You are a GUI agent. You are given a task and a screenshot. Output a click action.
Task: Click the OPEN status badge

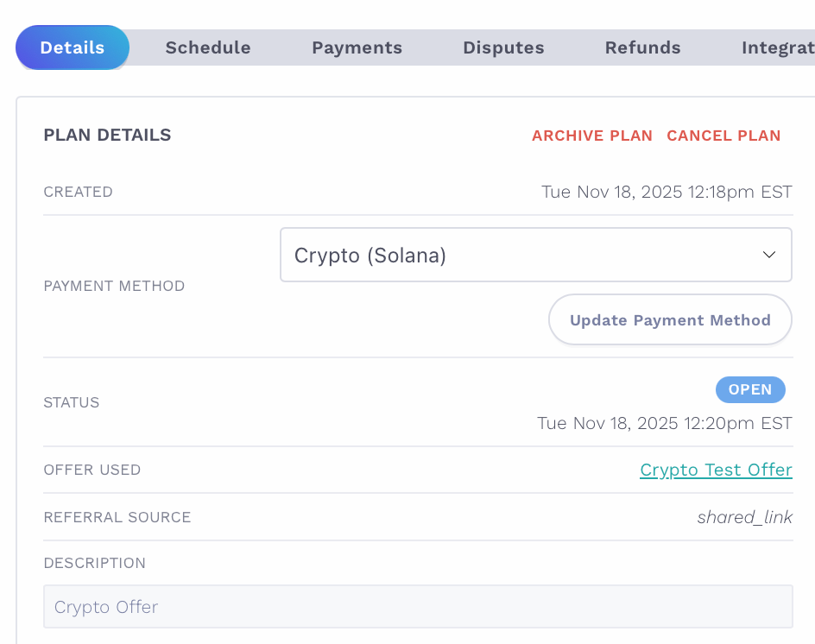(x=750, y=389)
